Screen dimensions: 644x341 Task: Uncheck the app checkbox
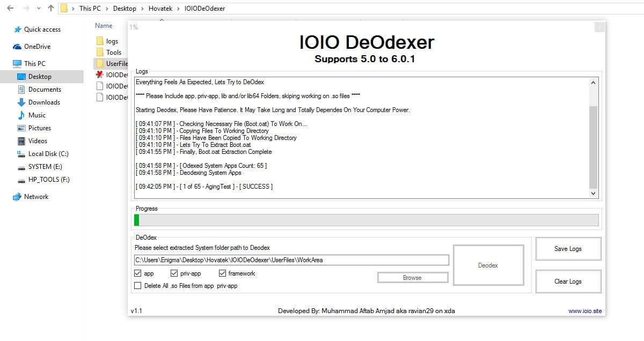point(138,273)
